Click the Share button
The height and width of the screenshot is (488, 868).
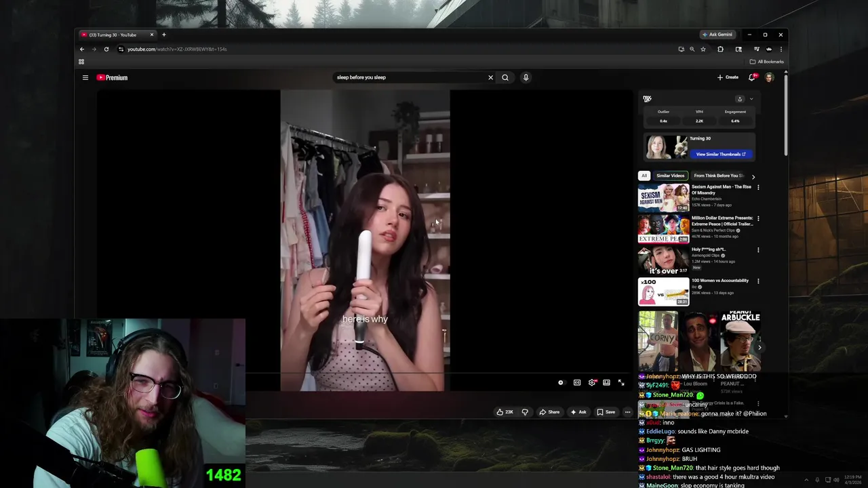pos(549,412)
